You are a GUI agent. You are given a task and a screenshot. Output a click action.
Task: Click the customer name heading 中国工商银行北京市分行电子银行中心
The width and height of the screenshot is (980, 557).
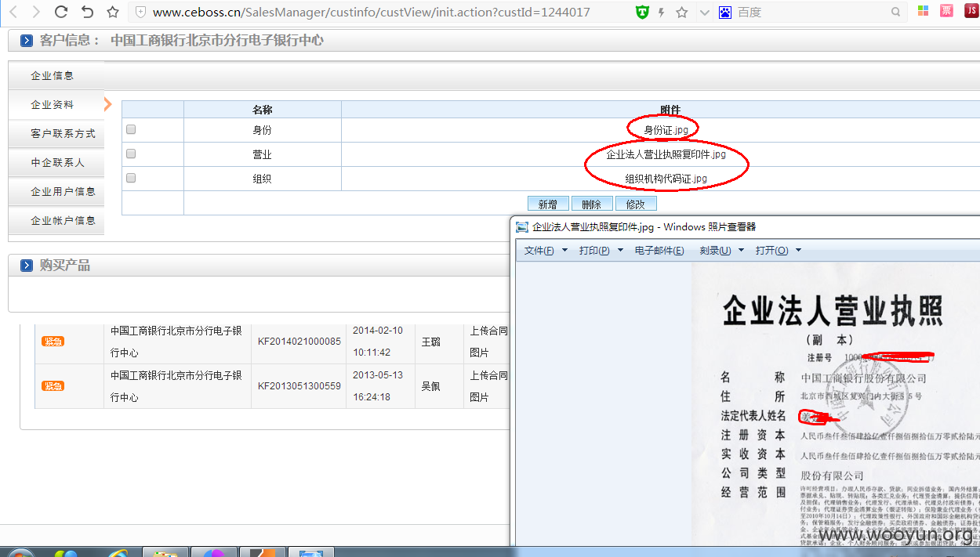coord(217,41)
